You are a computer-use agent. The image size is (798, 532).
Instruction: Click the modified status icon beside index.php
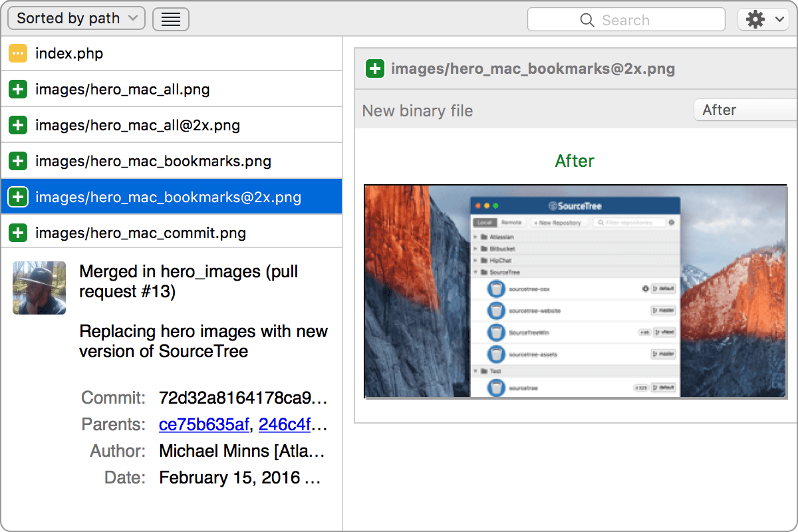pyautogui.click(x=18, y=53)
